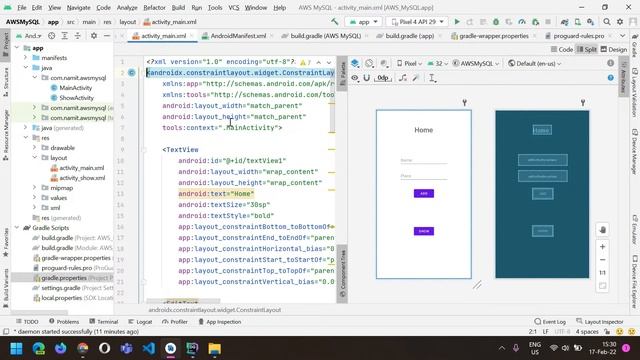The width and height of the screenshot is (640, 360).
Task: Zoom in the design preview with plus
Action: click(x=602, y=247)
